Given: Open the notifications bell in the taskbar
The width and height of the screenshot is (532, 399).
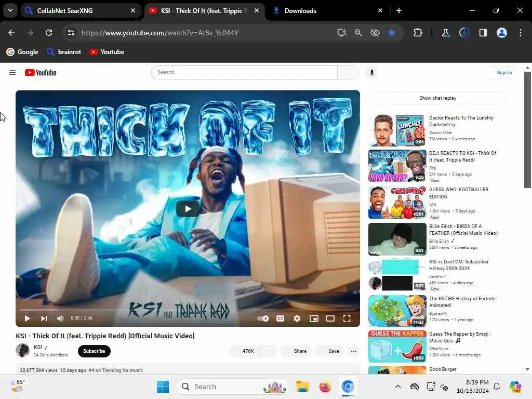Looking at the screenshot, I should [497, 387].
